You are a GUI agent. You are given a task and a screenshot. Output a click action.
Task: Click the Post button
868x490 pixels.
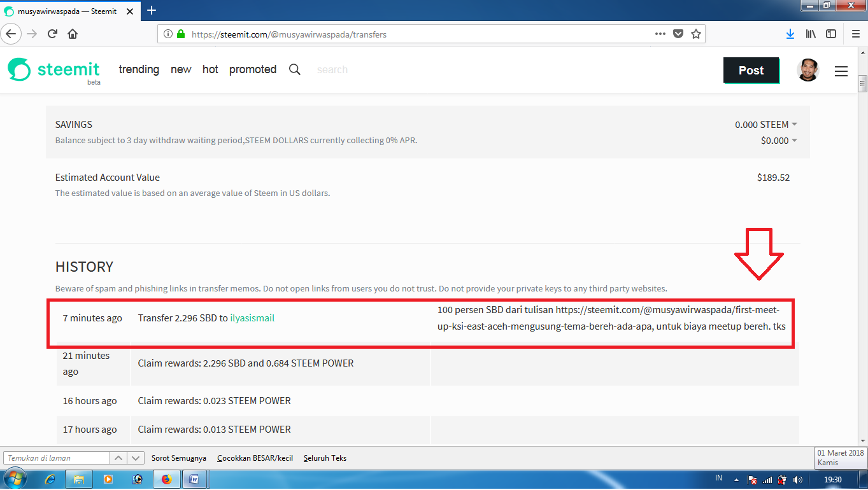751,71
